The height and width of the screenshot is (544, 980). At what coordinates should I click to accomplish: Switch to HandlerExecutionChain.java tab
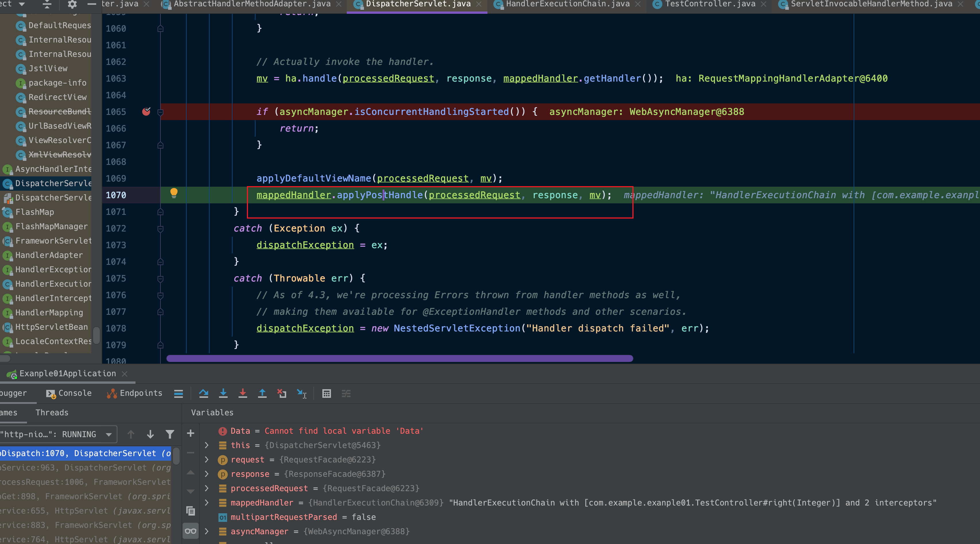coord(567,4)
